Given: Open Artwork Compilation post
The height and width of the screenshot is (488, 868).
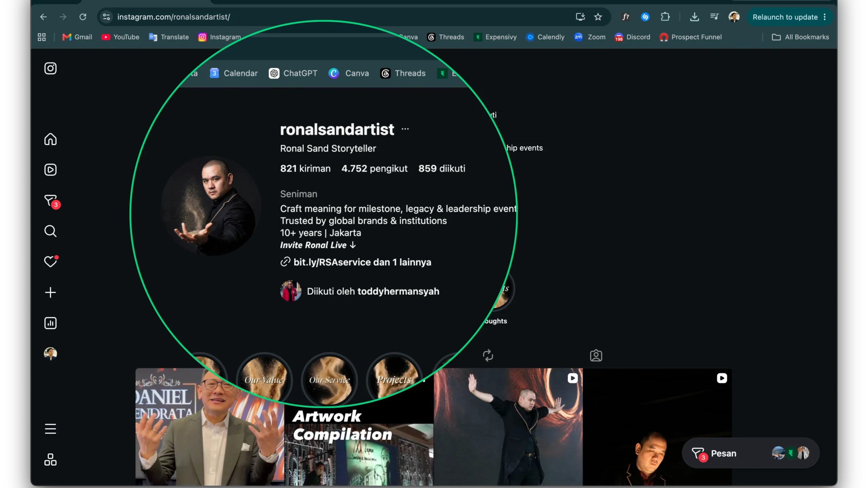Looking at the screenshot, I should tap(359, 446).
